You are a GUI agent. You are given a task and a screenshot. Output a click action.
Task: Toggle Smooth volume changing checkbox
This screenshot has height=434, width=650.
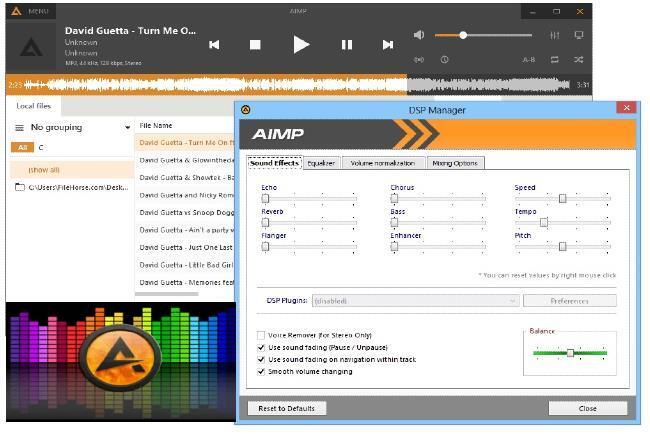[x=261, y=371]
